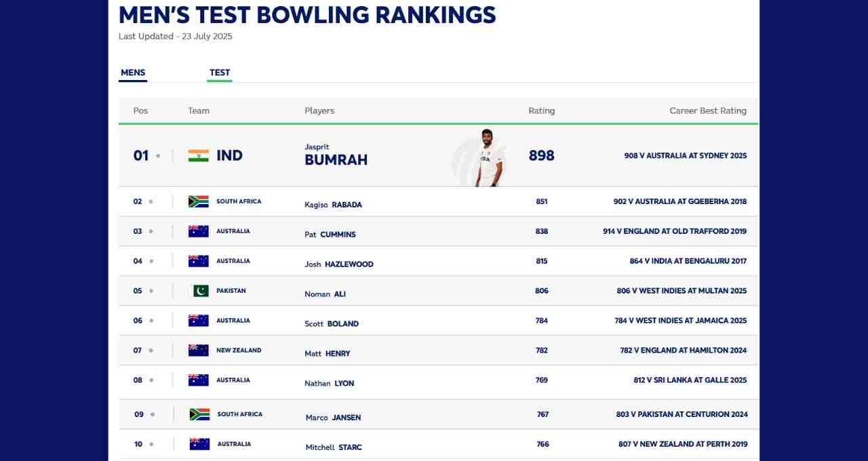The image size is (868, 461).
Task: Click the Career Best Rating column header
Action: [x=708, y=111]
